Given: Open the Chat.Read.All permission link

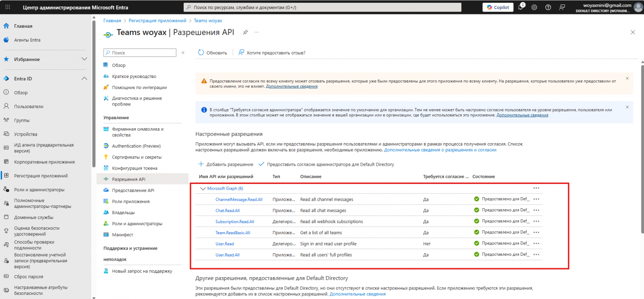Looking at the screenshot, I should pyautogui.click(x=228, y=210).
